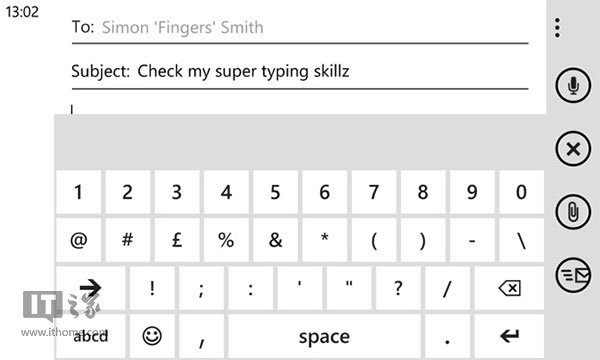Screen dimensions: 600x360
Task: Focus the To recipient field
Action: point(300,28)
